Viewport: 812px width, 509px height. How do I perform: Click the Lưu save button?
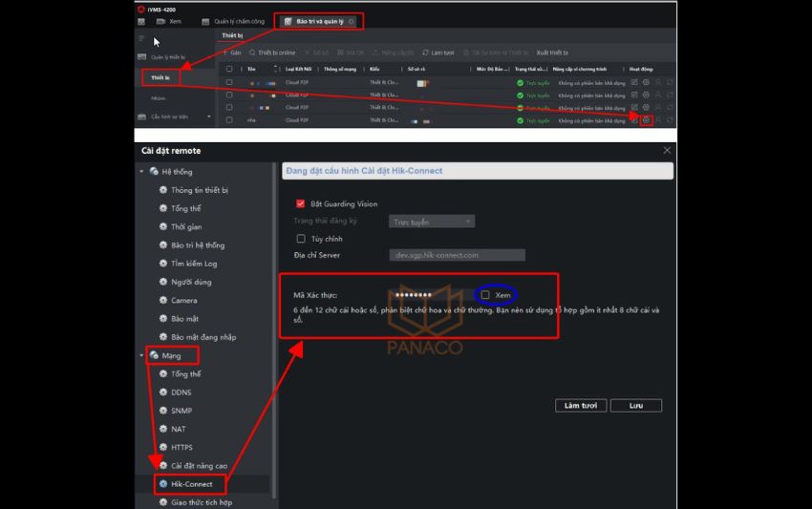pyautogui.click(x=636, y=406)
